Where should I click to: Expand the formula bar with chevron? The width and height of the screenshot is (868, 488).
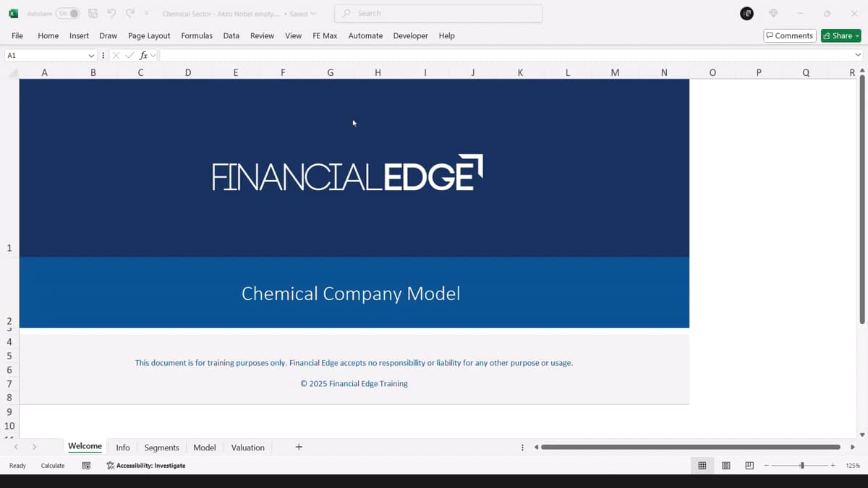pos(858,55)
